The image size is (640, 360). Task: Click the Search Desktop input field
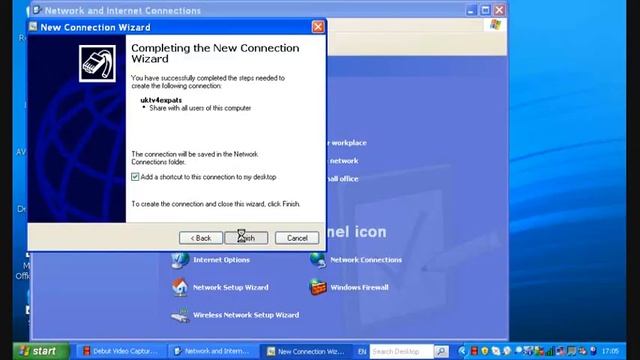point(401,351)
